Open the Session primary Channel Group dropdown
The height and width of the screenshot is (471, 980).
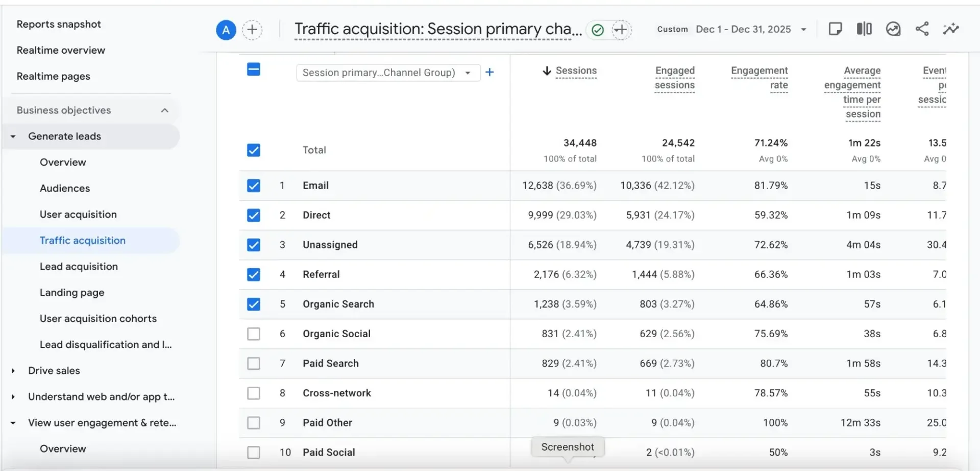click(x=388, y=73)
